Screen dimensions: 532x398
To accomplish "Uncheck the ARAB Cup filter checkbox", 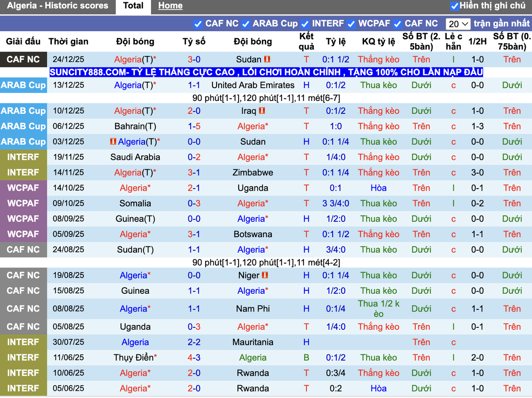I will point(246,24).
